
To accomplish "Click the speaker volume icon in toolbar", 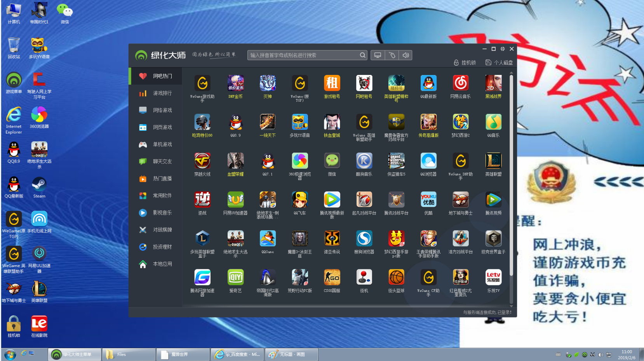I will [406, 55].
